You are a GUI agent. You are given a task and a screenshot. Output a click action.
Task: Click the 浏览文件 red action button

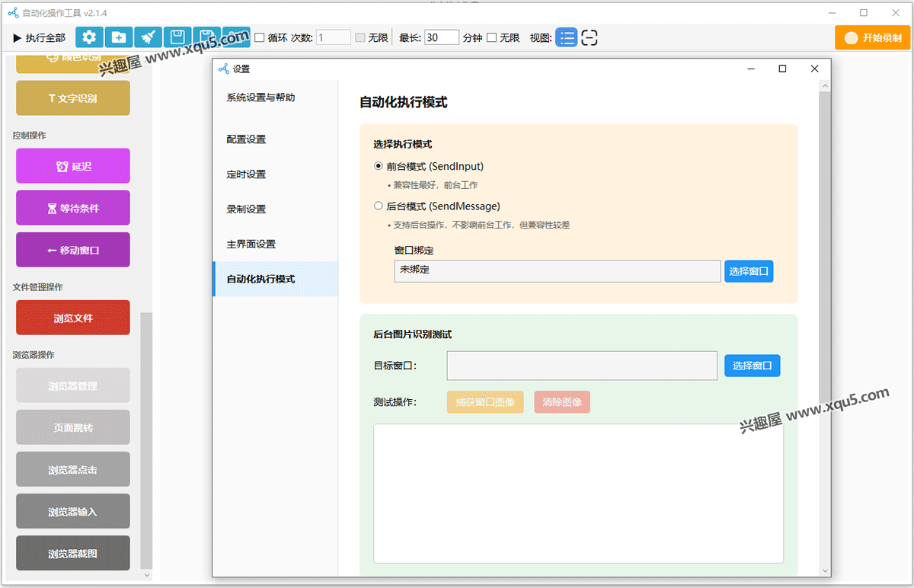pos(73,318)
